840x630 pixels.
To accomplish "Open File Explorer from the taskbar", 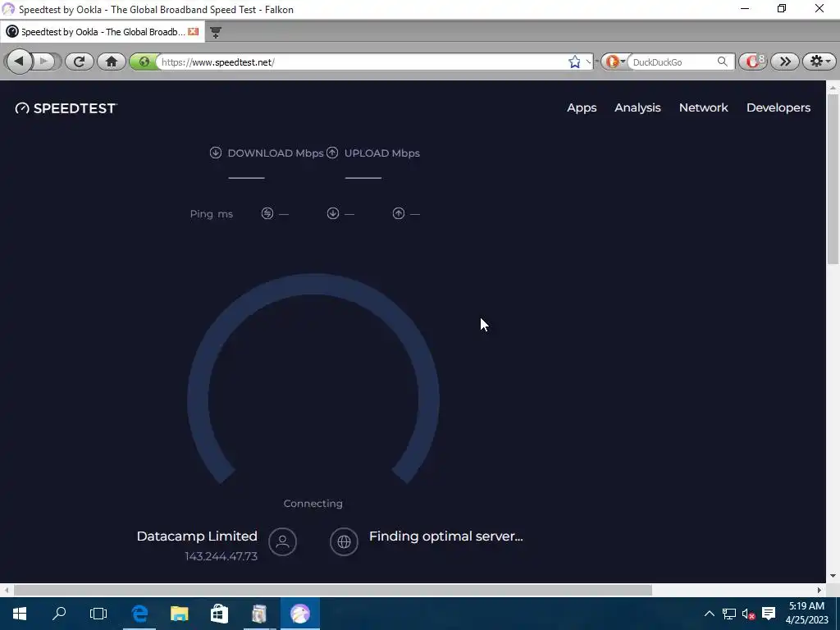I will (180, 614).
